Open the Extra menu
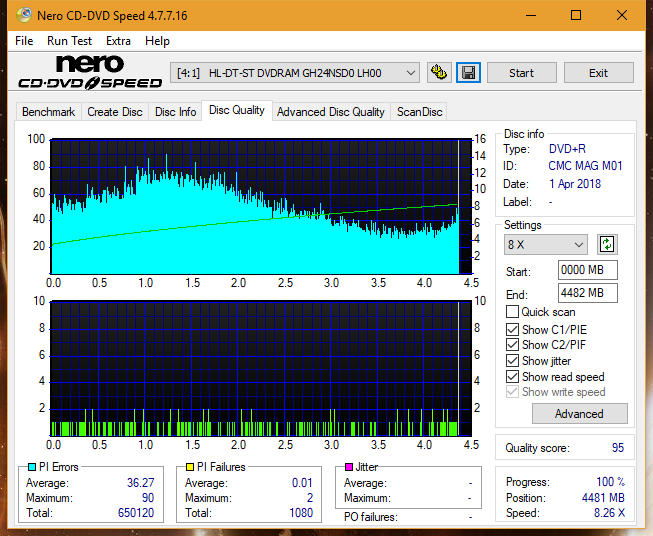The height and width of the screenshot is (536, 653). point(118,41)
